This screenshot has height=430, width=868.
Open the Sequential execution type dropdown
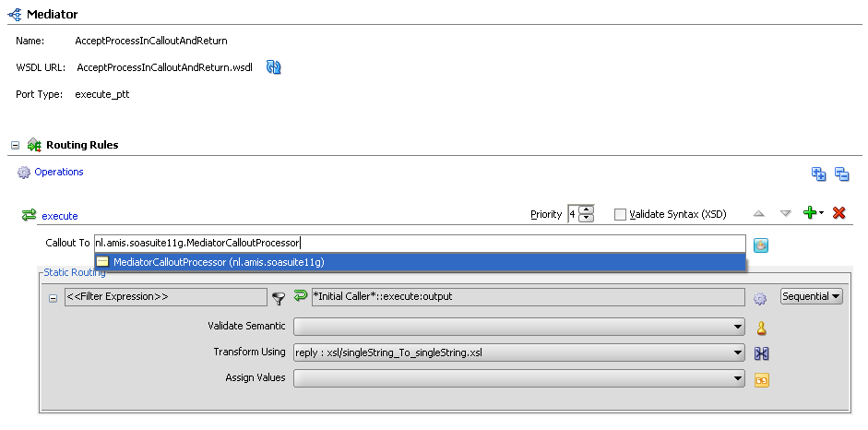[x=811, y=296]
